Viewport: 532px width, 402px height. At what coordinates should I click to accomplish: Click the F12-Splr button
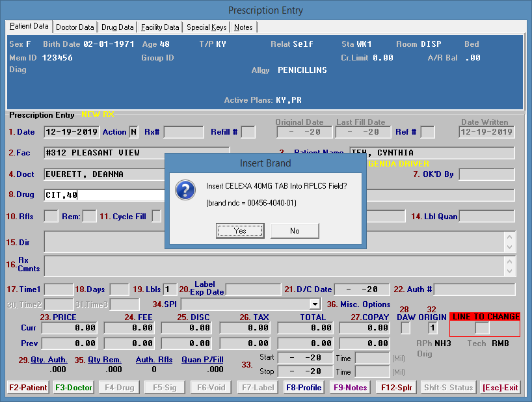coord(395,388)
